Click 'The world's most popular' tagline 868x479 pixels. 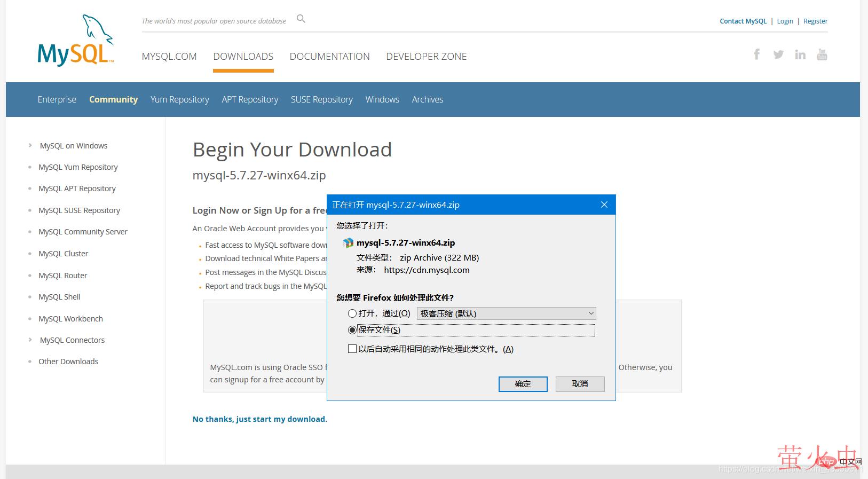coord(214,21)
